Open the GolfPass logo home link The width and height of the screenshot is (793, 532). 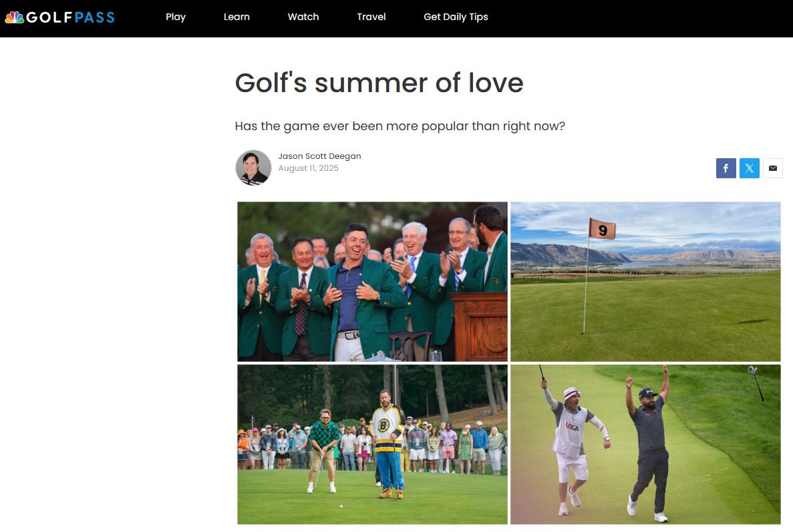[x=59, y=17]
